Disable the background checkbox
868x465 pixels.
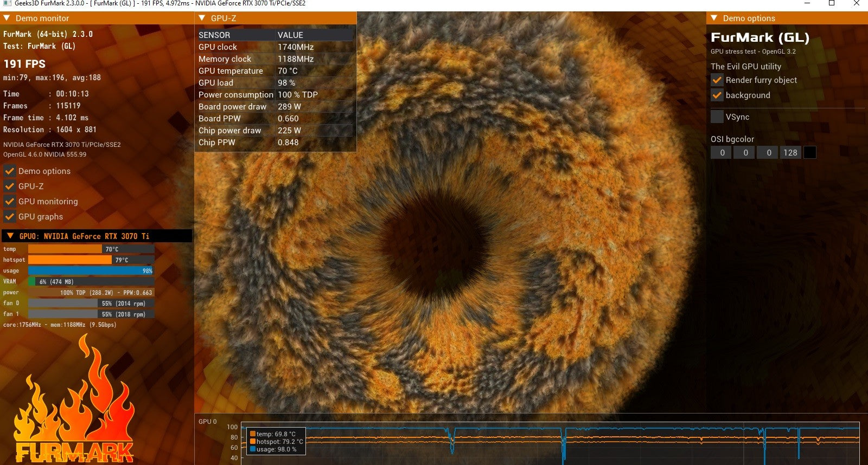click(717, 95)
